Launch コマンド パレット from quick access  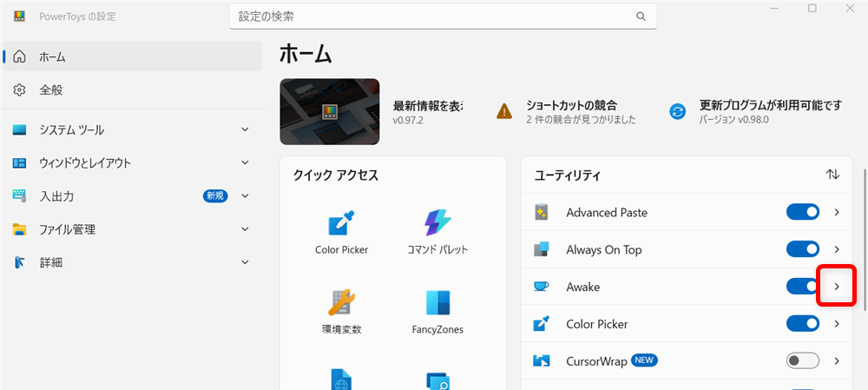437,233
